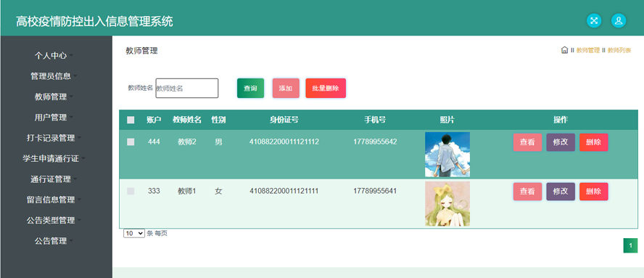Toggle fullscreen with the expand icon

click(x=593, y=20)
